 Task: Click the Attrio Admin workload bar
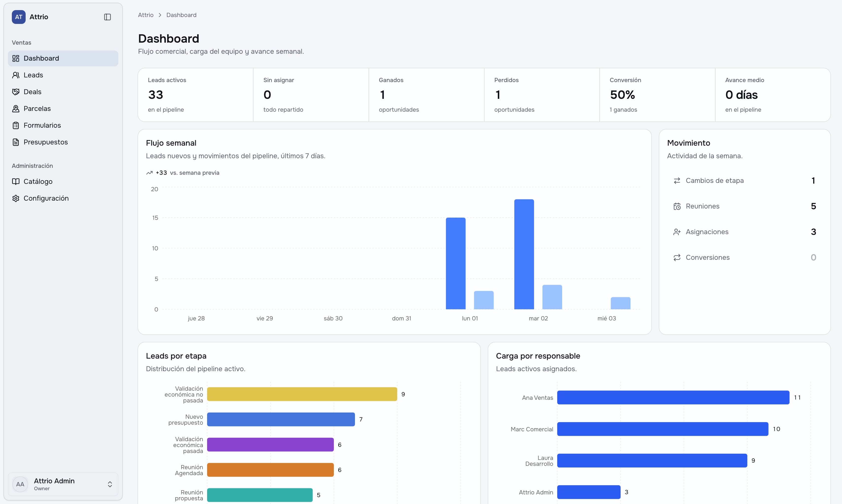589,492
